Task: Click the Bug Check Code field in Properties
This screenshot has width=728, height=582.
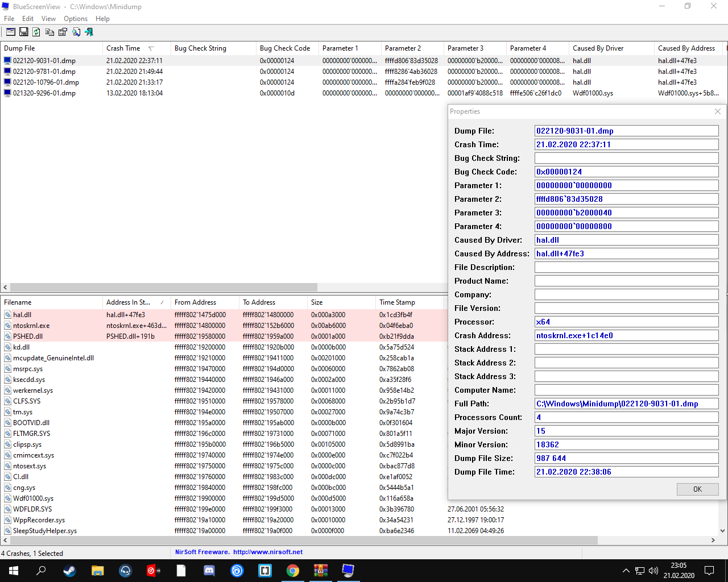Action: point(627,172)
